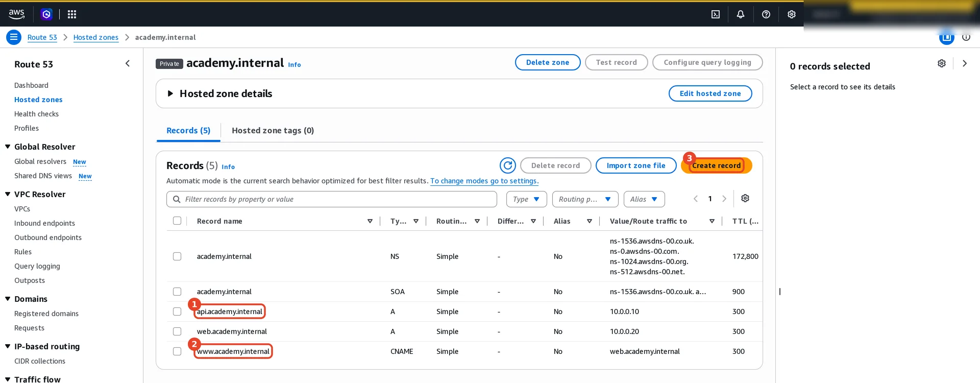Open details panel settings gear
Viewport: 980px width, 383px height.
point(942,63)
